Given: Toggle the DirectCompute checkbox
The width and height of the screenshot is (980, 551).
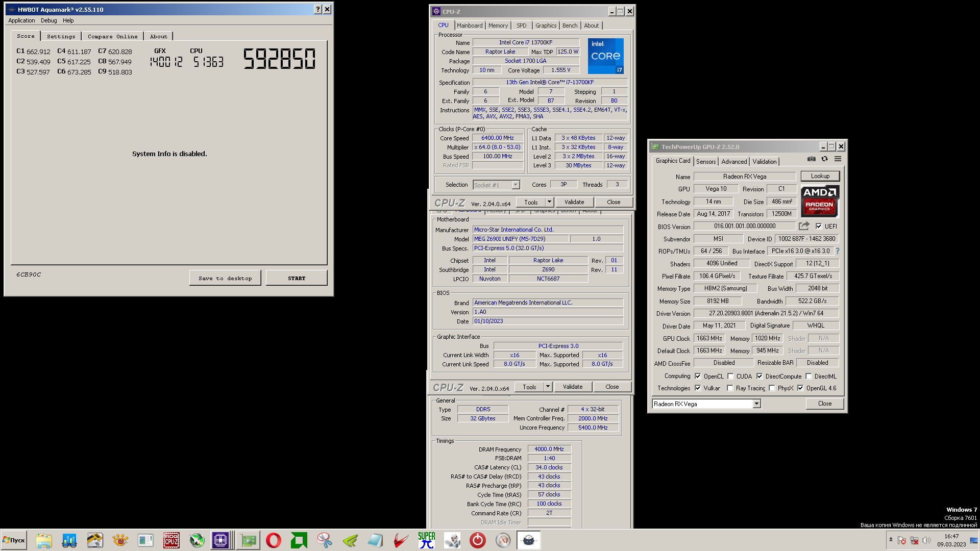Looking at the screenshot, I should (x=759, y=377).
